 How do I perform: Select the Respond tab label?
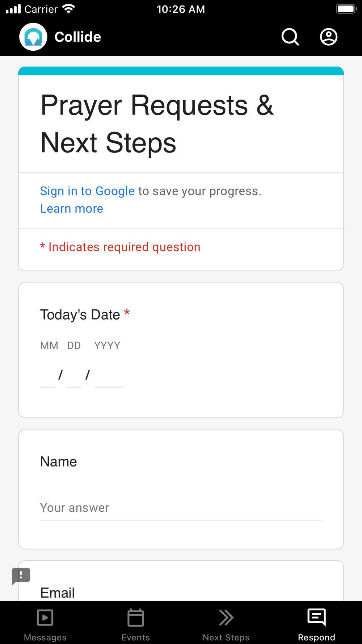(317, 637)
